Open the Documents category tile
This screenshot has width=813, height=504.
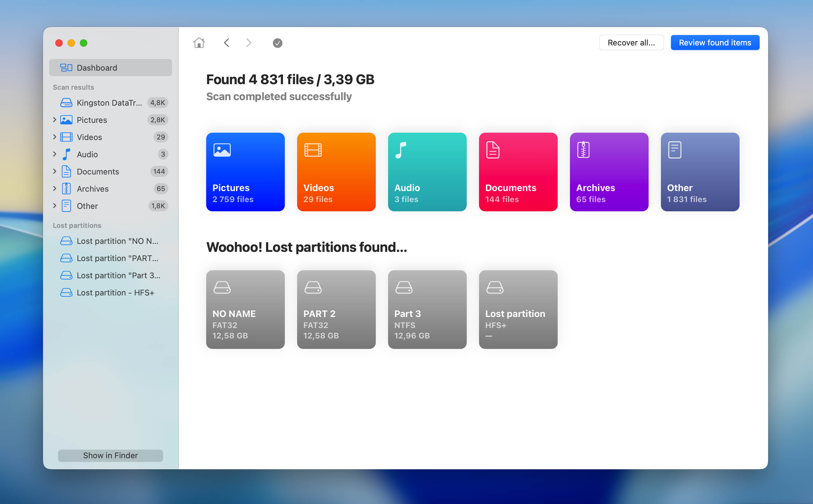click(518, 172)
